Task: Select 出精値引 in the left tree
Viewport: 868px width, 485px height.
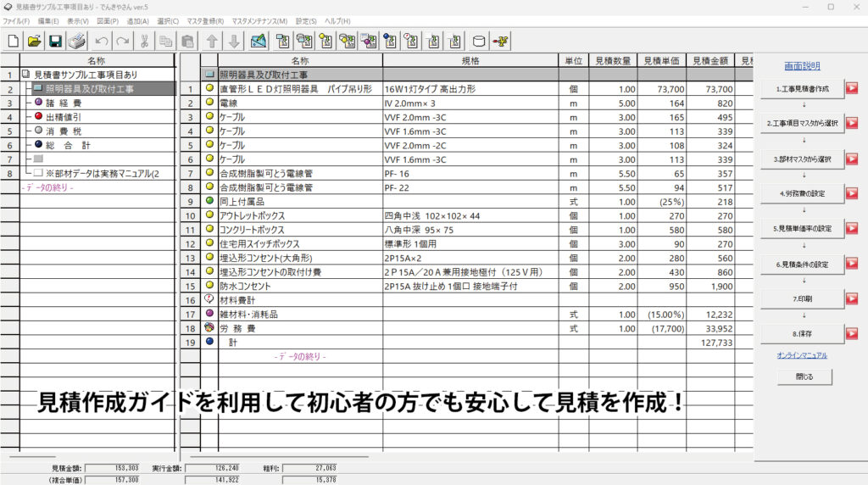Action: pyautogui.click(x=64, y=117)
